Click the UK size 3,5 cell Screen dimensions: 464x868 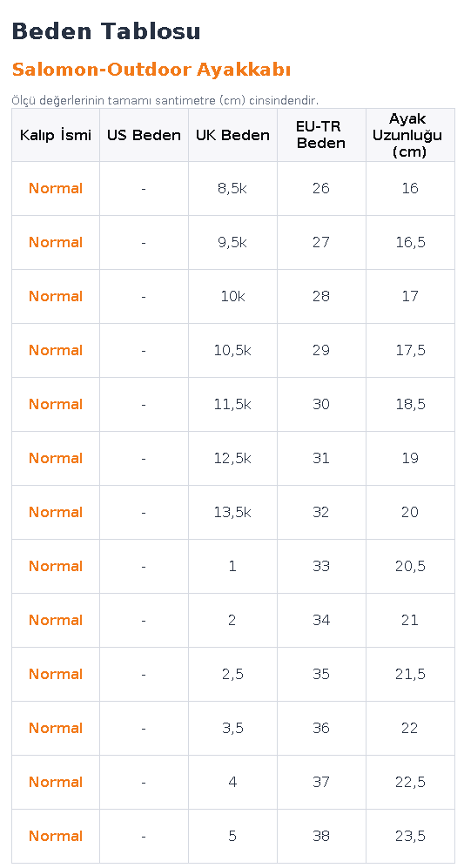[232, 728]
